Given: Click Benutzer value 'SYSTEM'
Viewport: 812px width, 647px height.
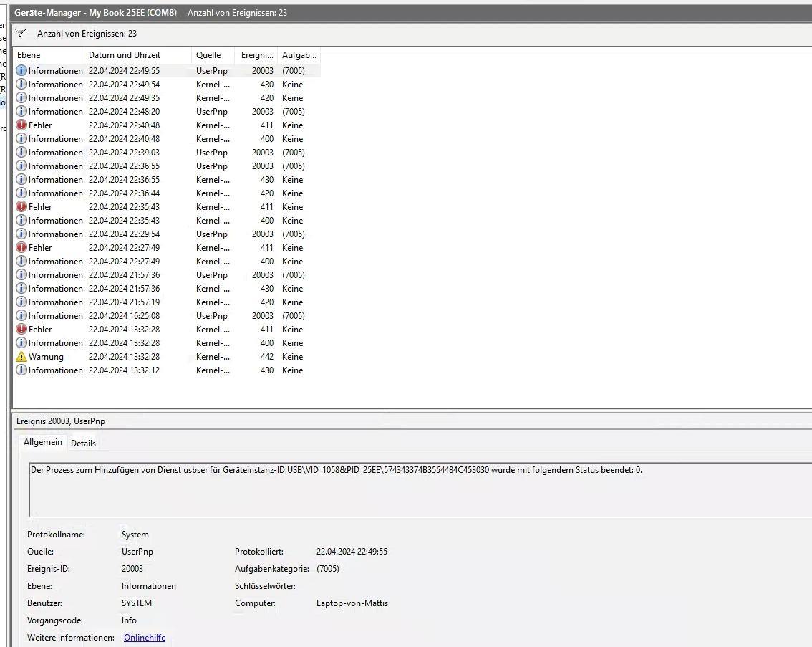Looking at the screenshot, I should pyautogui.click(x=137, y=603).
